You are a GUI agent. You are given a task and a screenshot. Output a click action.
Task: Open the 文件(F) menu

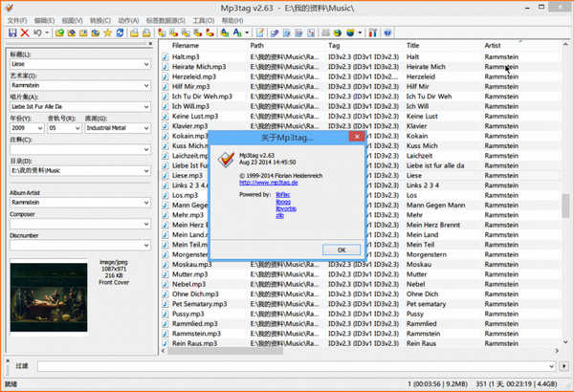pos(17,20)
